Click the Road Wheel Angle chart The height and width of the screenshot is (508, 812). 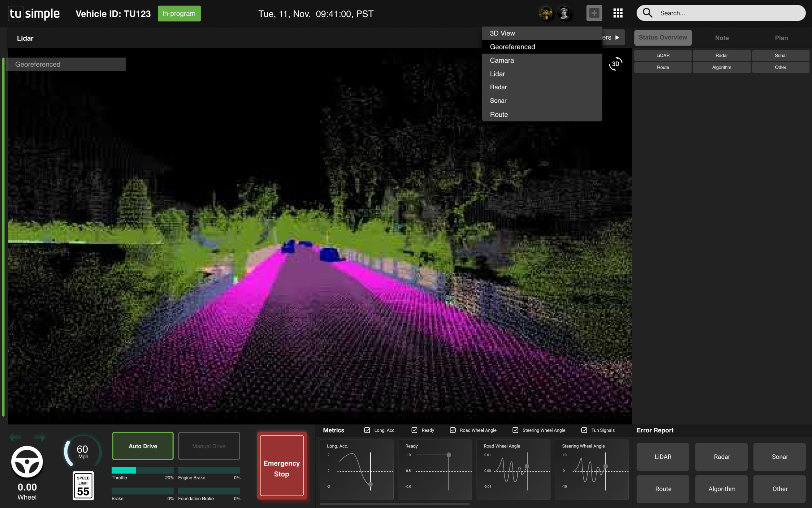[513, 469]
